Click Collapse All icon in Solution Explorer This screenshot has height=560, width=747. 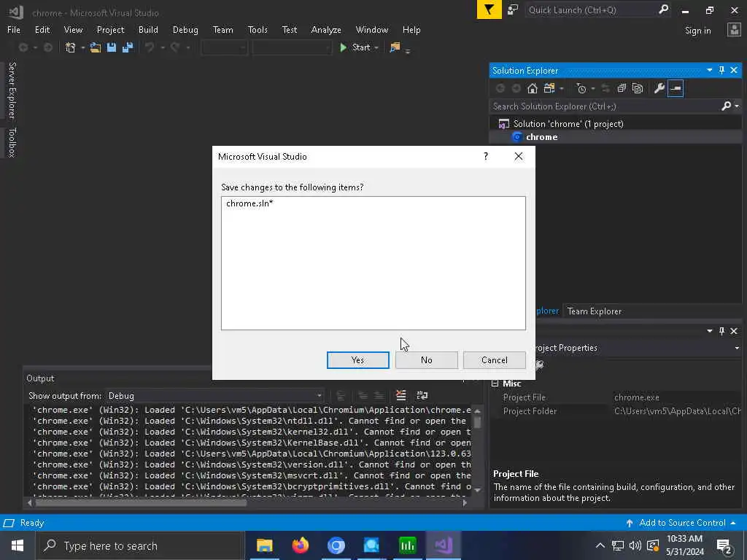pyautogui.click(x=622, y=88)
